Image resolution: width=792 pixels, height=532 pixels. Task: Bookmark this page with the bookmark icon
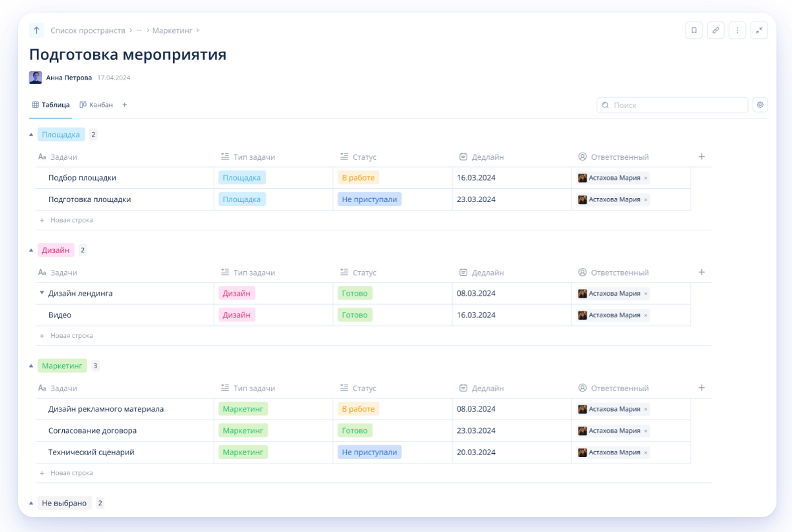coord(694,30)
